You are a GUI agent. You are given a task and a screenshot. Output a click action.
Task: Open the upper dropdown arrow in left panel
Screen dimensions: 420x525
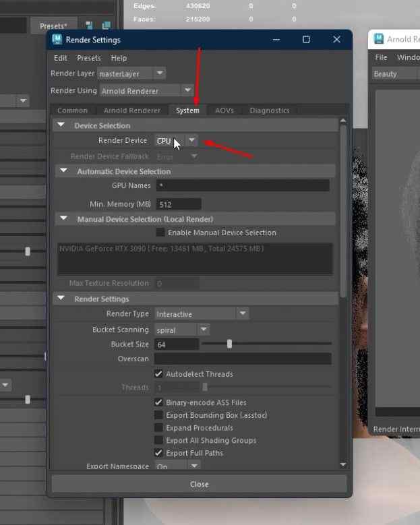point(23,100)
